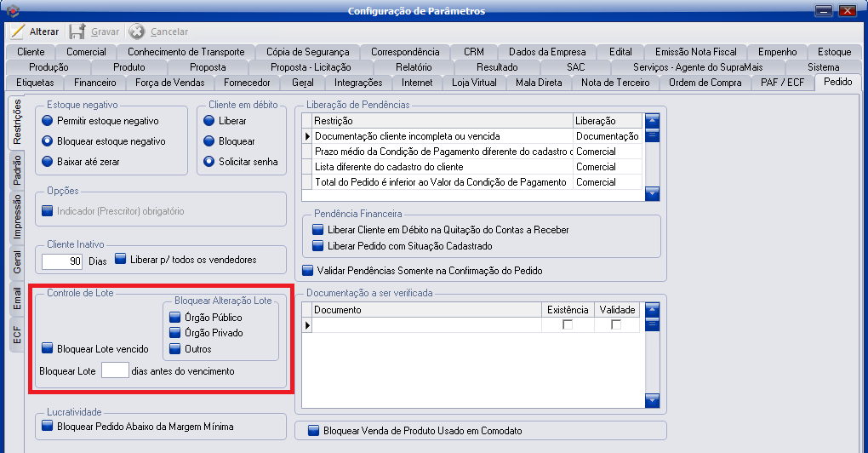Select Permitir estoque negativo option
Screen dimensions: 868x453
point(48,122)
